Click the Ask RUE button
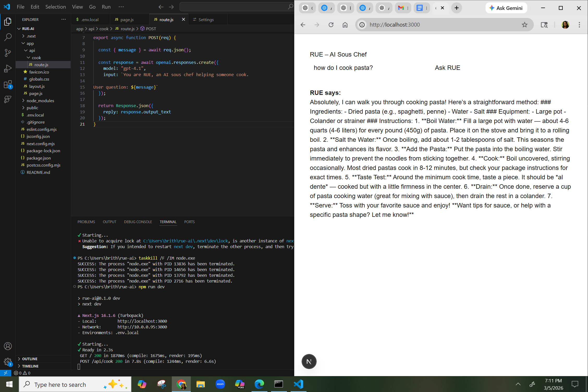The image size is (588, 392). pos(447,68)
